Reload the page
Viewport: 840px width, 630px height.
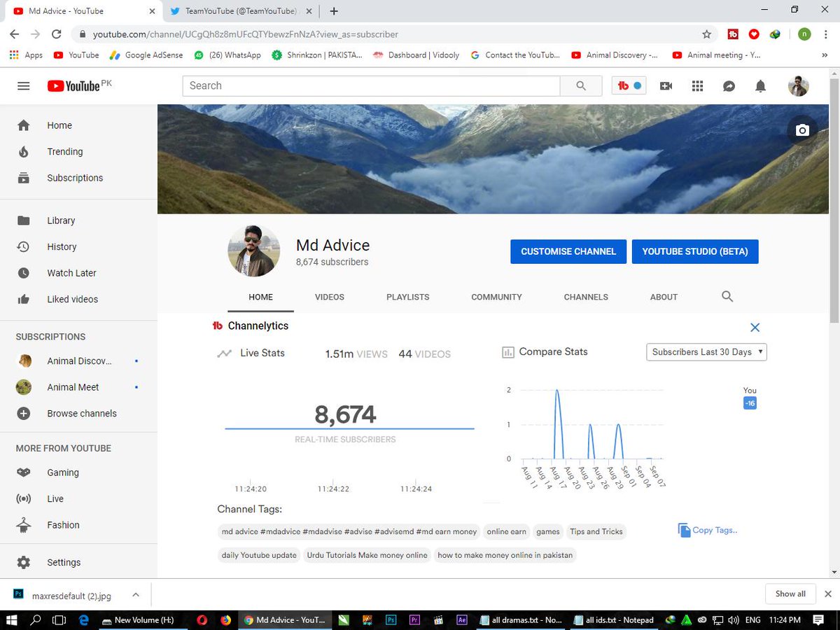tap(57, 34)
